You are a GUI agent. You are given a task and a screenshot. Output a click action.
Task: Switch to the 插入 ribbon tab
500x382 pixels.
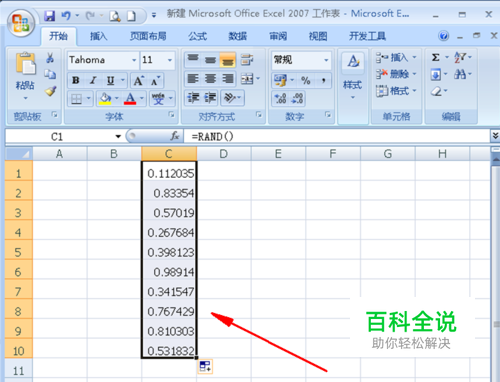pyautogui.click(x=98, y=36)
